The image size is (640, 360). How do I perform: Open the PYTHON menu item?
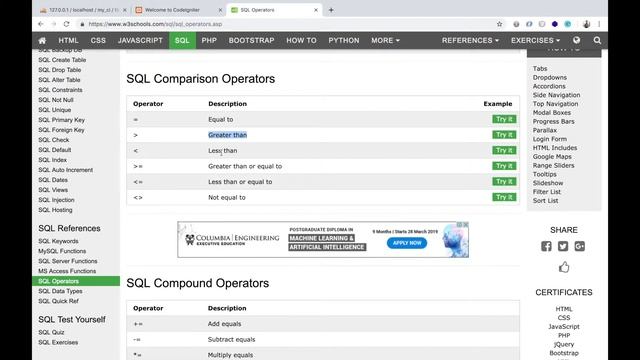pos(344,40)
